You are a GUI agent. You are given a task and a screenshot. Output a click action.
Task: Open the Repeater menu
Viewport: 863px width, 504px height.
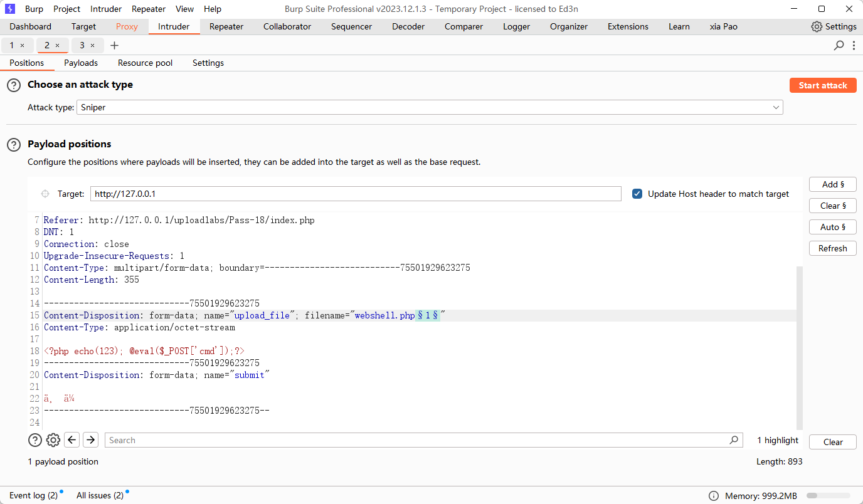point(149,9)
